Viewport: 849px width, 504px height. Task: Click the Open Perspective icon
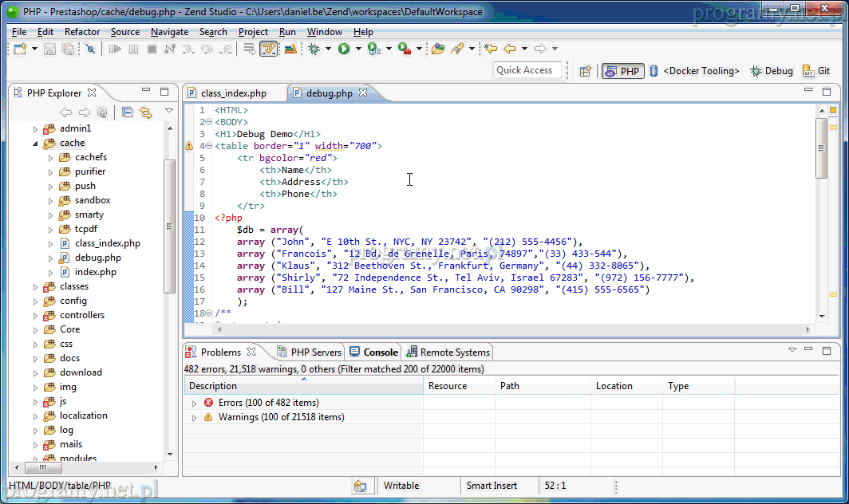point(585,71)
